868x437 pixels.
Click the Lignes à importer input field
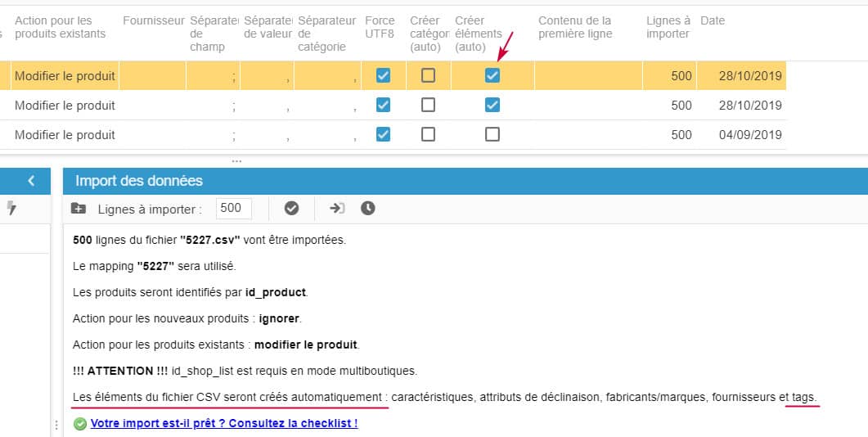pos(233,209)
